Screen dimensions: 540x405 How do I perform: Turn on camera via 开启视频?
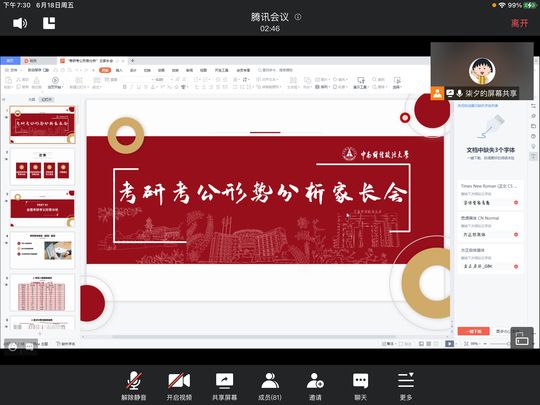[179, 386]
